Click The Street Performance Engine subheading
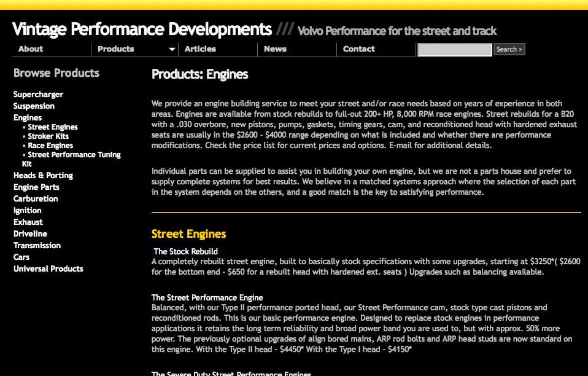This screenshot has height=376, width=588. coord(207,297)
